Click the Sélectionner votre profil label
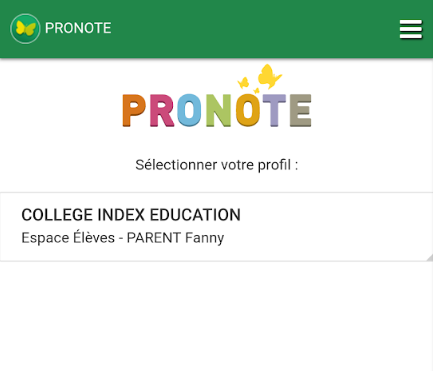Image resolution: width=433 pixels, height=371 pixels. [217, 165]
